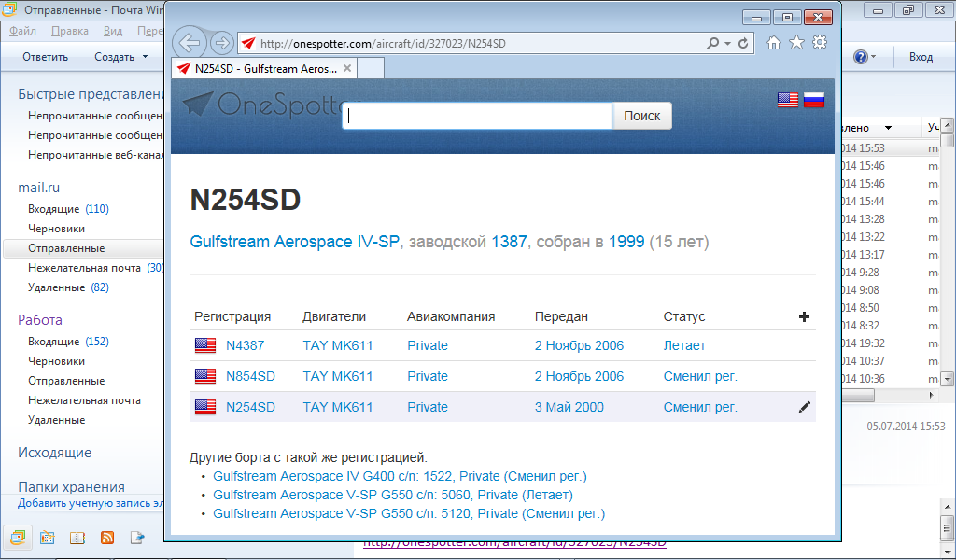Select mail.ru Входящие (110) folder
956x560 pixels.
coord(68,209)
